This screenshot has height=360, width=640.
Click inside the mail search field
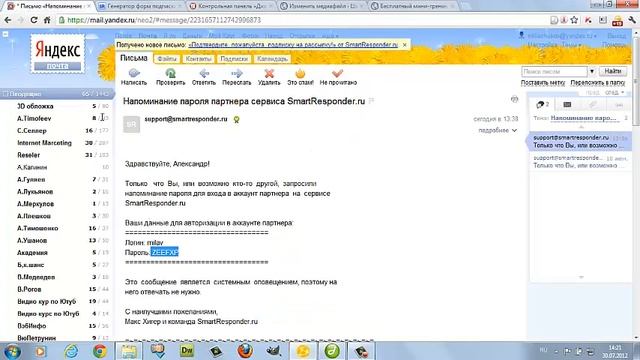pyautogui.click(x=554, y=71)
